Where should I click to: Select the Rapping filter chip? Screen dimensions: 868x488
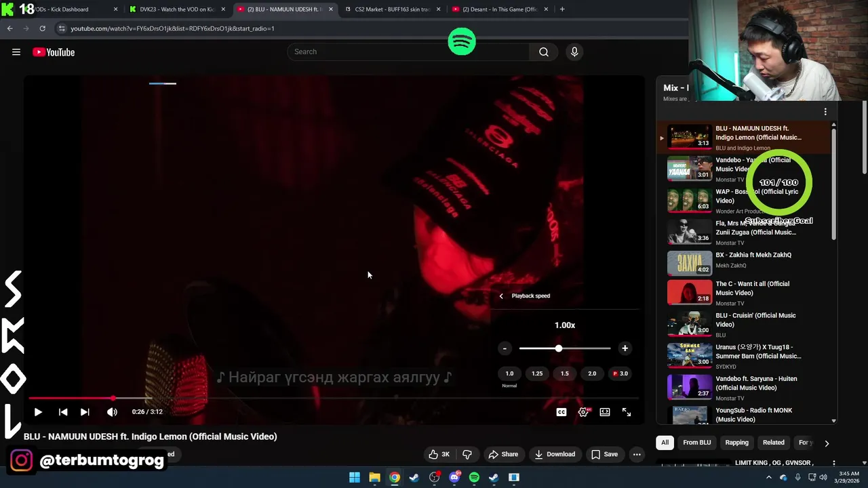736,443
